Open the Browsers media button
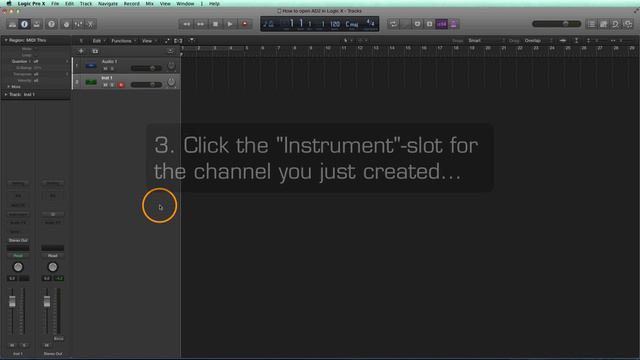640x360 pixels. pyautogui.click(x=628, y=24)
